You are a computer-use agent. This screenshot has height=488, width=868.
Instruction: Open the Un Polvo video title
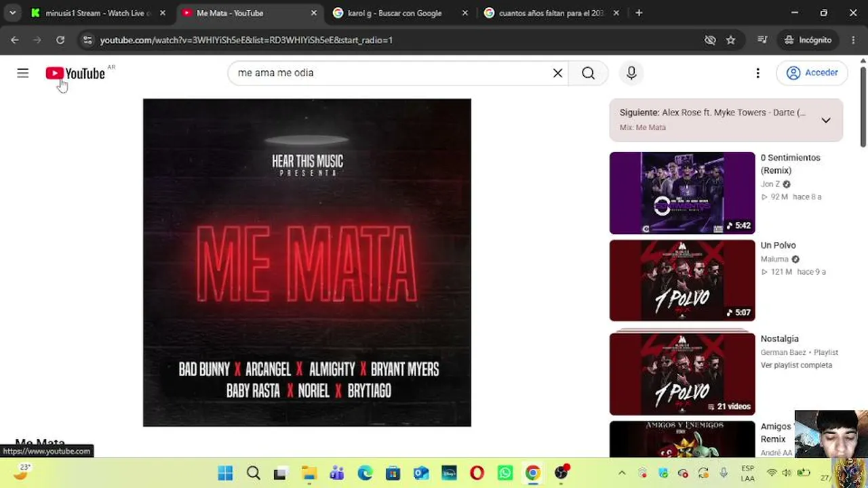[778, 245]
